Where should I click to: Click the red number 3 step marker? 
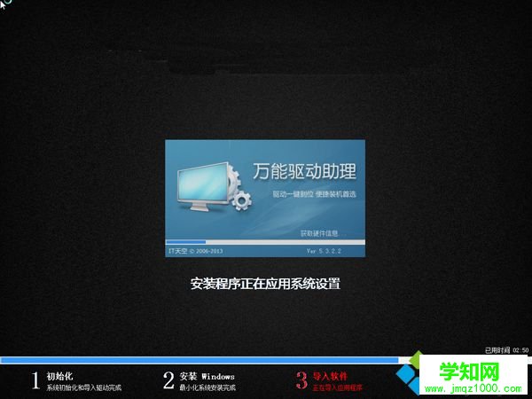[301, 380]
